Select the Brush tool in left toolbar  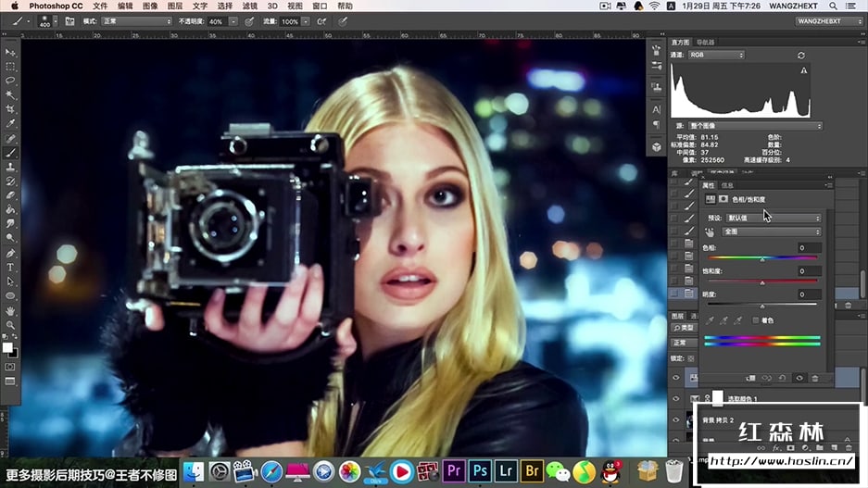10,153
